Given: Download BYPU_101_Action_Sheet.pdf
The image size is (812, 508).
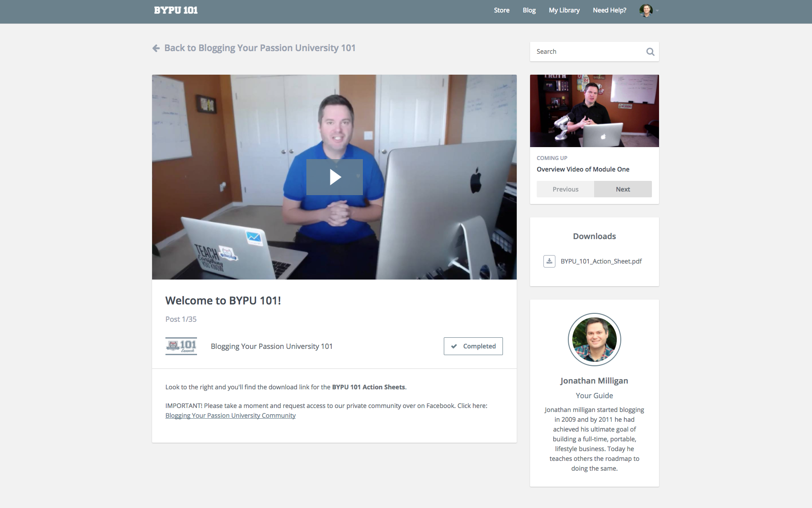Looking at the screenshot, I should (x=601, y=261).
